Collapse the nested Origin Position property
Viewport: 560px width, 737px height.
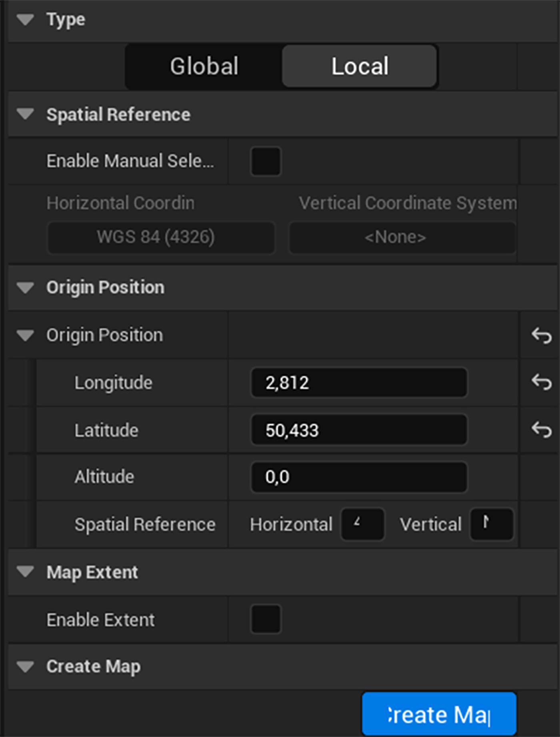[x=26, y=335]
